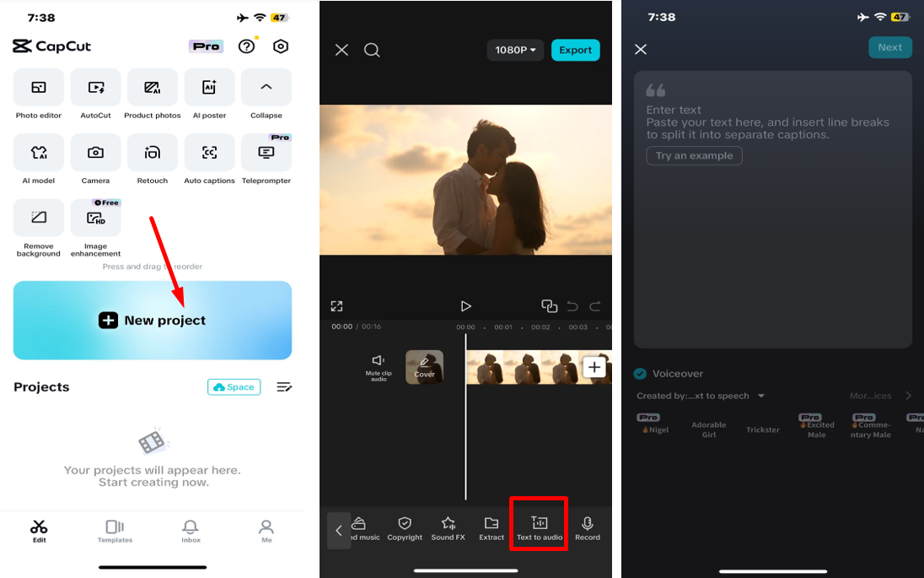This screenshot has height=578, width=924.
Task: Open Text to audio
Action: [540, 529]
